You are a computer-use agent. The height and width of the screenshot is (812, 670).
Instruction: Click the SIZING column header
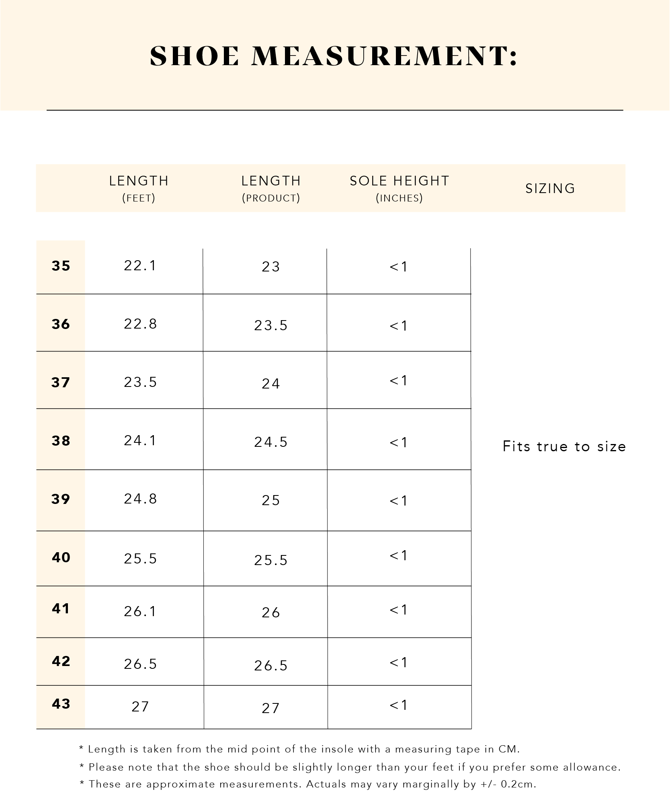tap(550, 188)
